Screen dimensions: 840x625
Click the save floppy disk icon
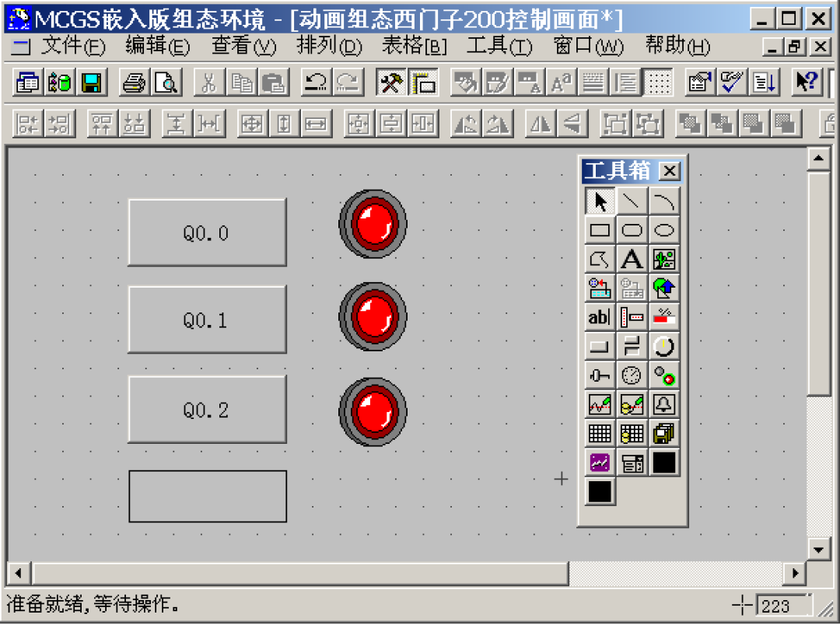tap(92, 82)
